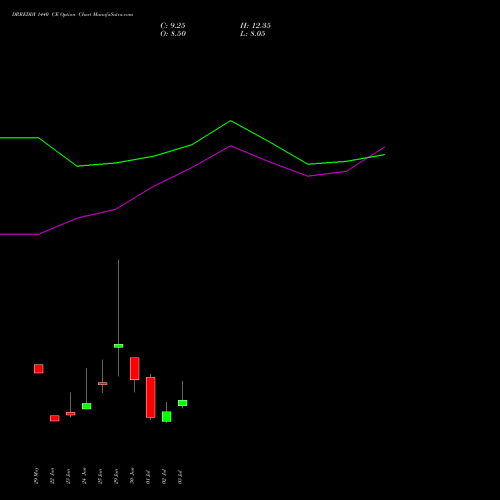Click the low value 'L: 8.05'

pyautogui.click(x=253, y=34)
